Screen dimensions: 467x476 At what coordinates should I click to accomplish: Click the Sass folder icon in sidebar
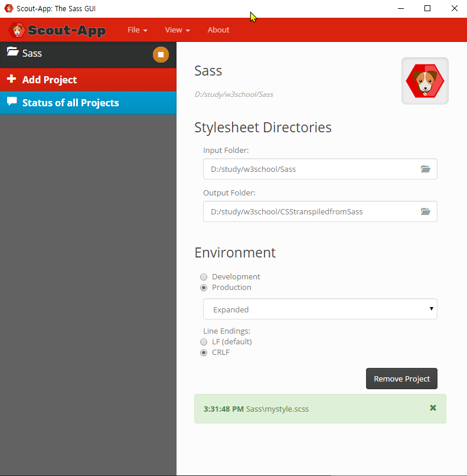click(x=12, y=53)
